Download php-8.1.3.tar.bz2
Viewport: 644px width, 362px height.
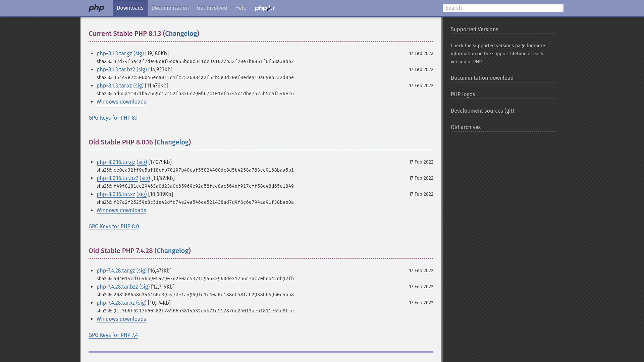click(x=116, y=70)
